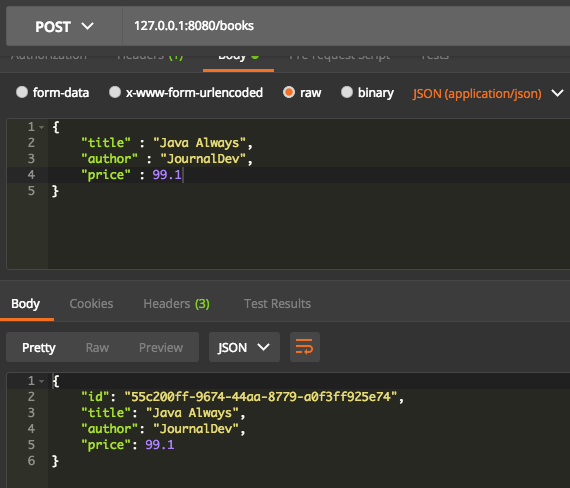The height and width of the screenshot is (488, 570).
Task: Select the x-www-form-urlencoded radio button
Action: coord(115,92)
